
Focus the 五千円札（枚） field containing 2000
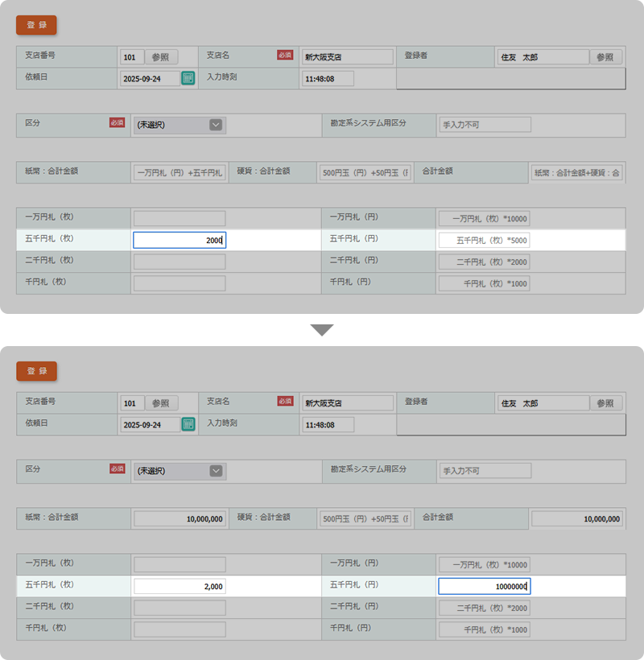179,241
